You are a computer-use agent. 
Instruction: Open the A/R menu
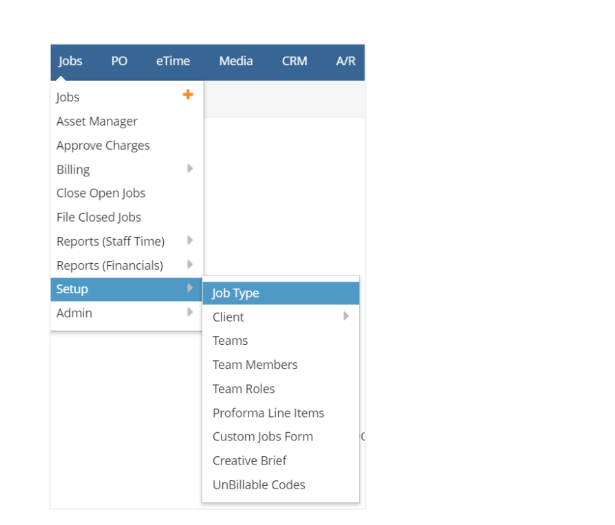coord(346,61)
